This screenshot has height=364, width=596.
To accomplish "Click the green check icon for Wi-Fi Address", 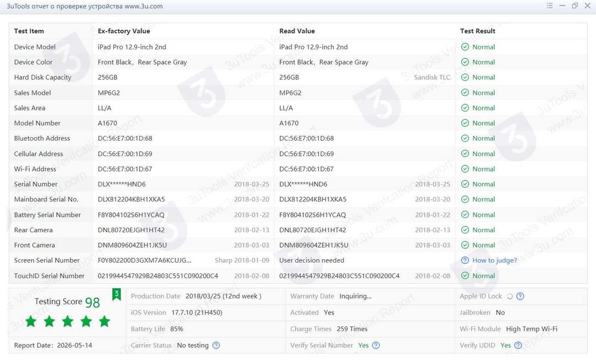I will (x=465, y=169).
